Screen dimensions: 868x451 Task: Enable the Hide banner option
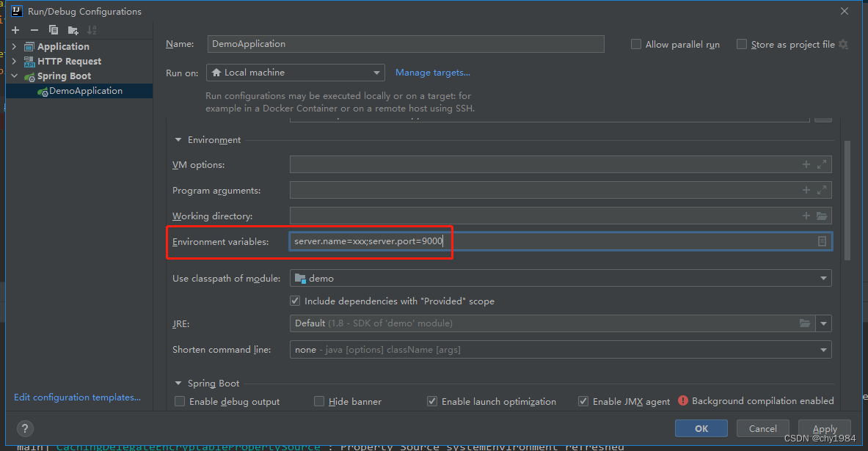319,401
